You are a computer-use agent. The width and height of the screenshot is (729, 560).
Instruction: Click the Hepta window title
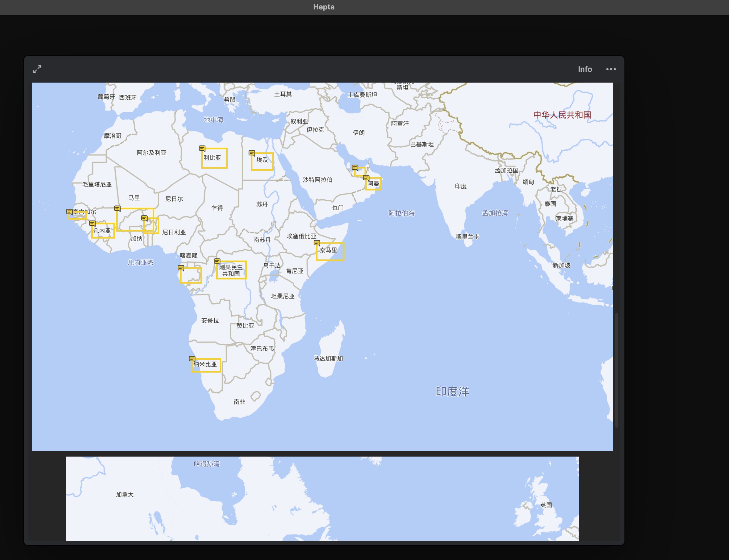(324, 7)
